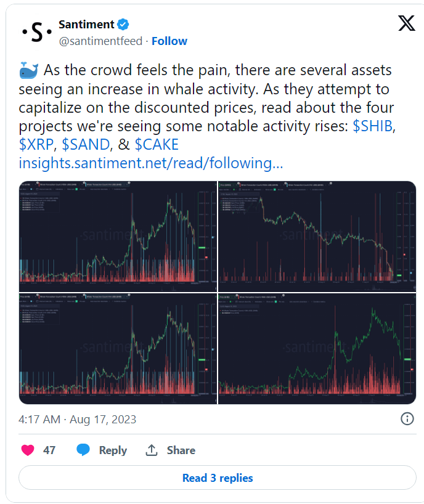Click the X logo icon
The width and height of the screenshot is (424, 504).
point(407,23)
